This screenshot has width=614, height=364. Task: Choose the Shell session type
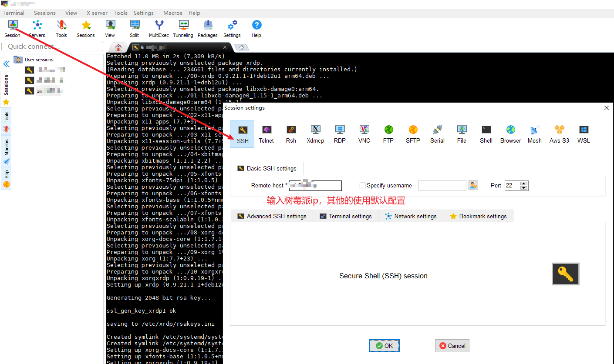tap(486, 134)
